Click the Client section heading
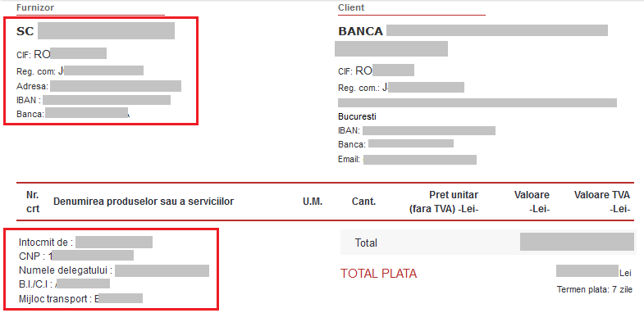Screen dimensions: 644x313 pyautogui.click(x=351, y=8)
